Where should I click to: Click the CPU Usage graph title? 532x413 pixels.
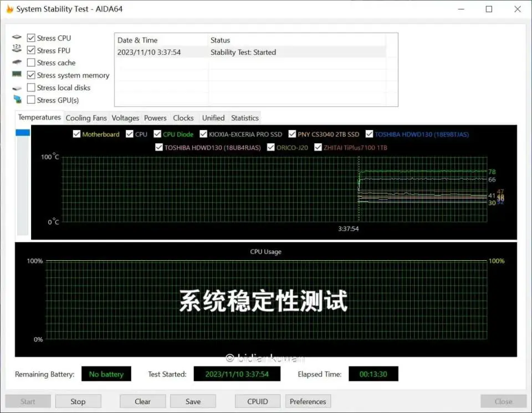coord(265,251)
